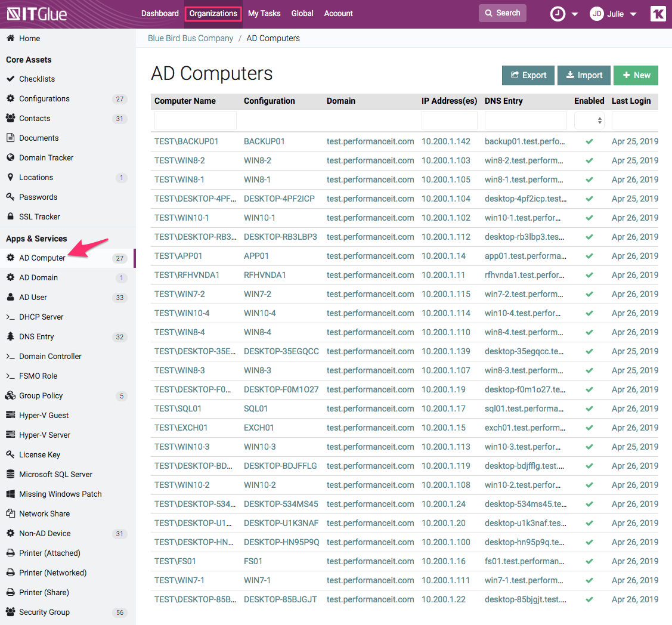672x625 pixels.
Task: Click the Contacts people icon
Action: (x=10, y=118)
